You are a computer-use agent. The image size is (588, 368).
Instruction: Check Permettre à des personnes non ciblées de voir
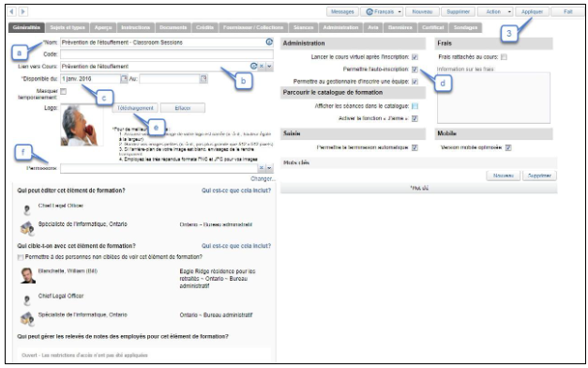pos(21,257)
